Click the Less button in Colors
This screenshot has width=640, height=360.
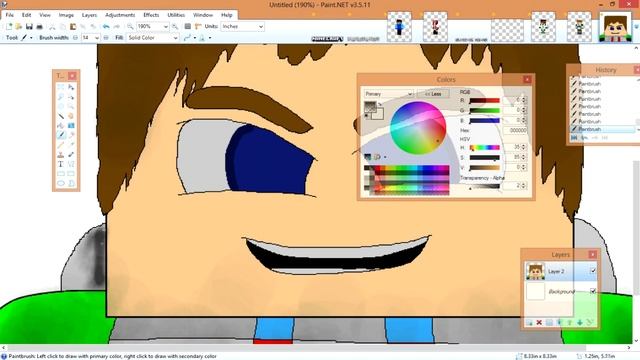(433, 94)
